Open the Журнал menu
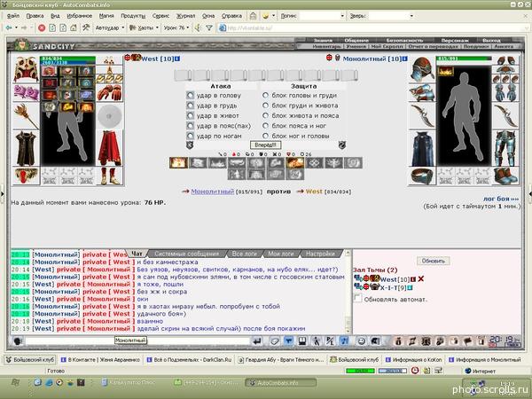Screen dimensions: 532x399 coord(185,16)
